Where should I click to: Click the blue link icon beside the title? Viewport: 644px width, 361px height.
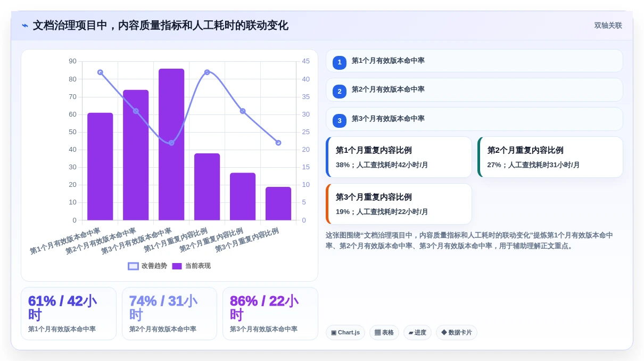point(25,26)
